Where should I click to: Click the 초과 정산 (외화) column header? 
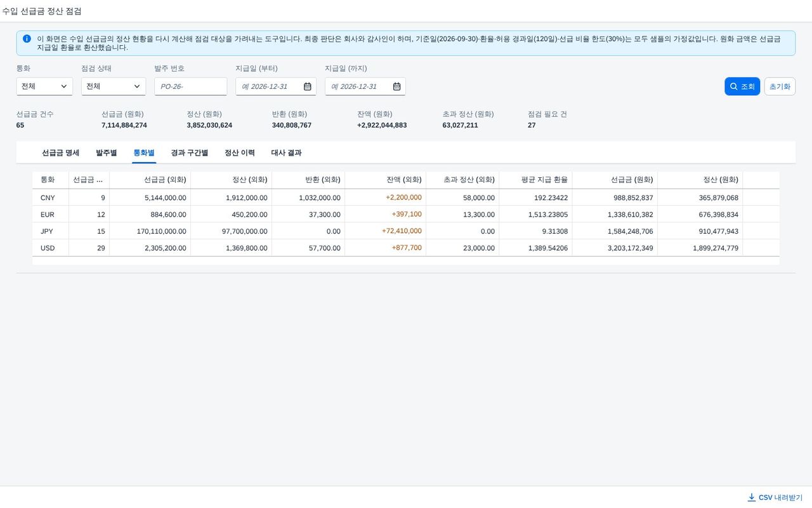[462, 180]
